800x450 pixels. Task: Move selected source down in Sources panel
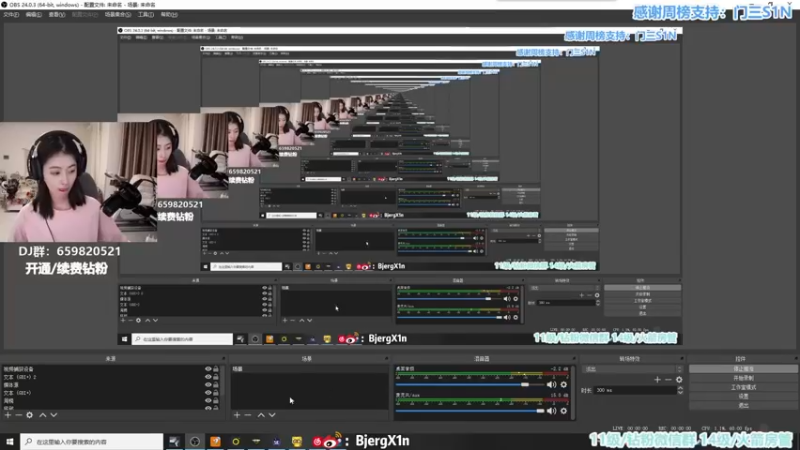click(x=54, y=415)
